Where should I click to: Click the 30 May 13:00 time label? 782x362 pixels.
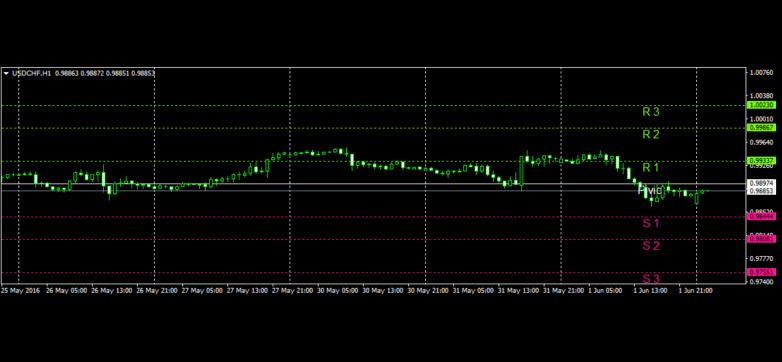pyautogui.click(x=383, y=290)
